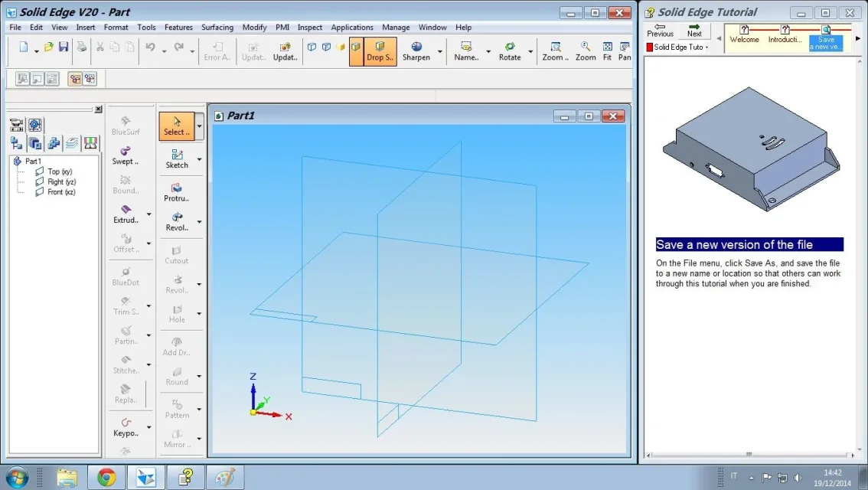Open the Applications menu

click(352, 27)
